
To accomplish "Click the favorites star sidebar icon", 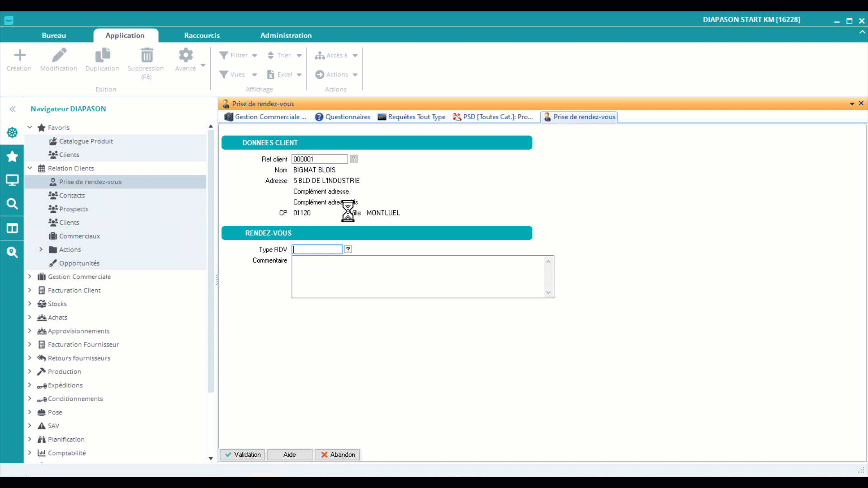I will pos(12,156).
